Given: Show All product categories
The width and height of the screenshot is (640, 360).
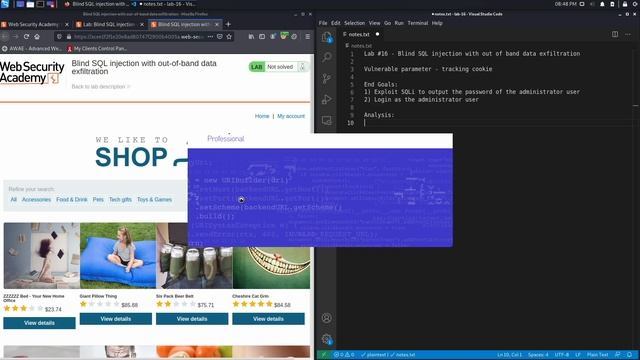Looking at the screenshot, I should pos(13,200).
